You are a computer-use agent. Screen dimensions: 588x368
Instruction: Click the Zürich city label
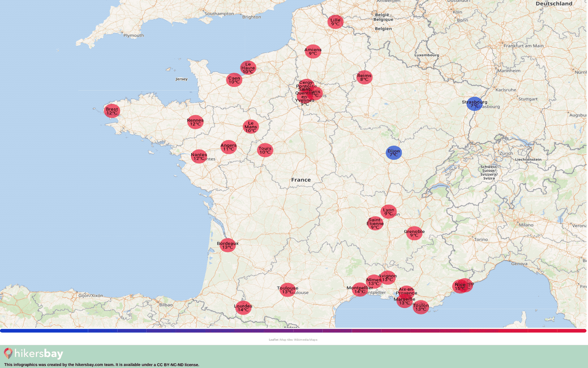pos(506,153)
